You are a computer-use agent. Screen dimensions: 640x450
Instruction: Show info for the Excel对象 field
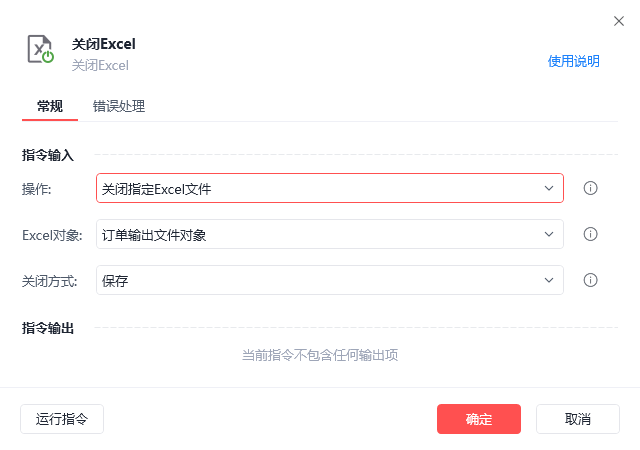tap(590, 234)
